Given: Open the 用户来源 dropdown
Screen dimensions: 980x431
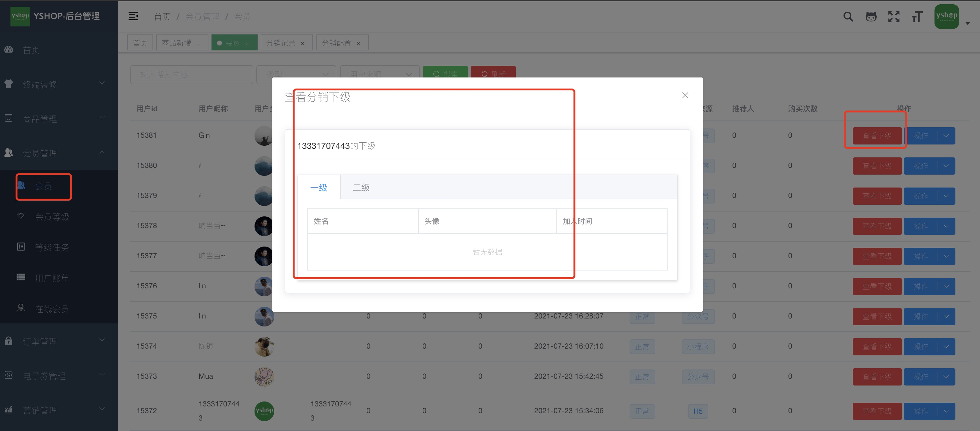Looking at the screenshot, I should [x=380, y=75].
